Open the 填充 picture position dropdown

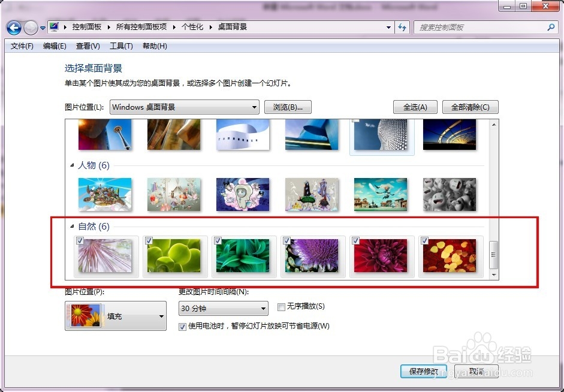(161, 316)
